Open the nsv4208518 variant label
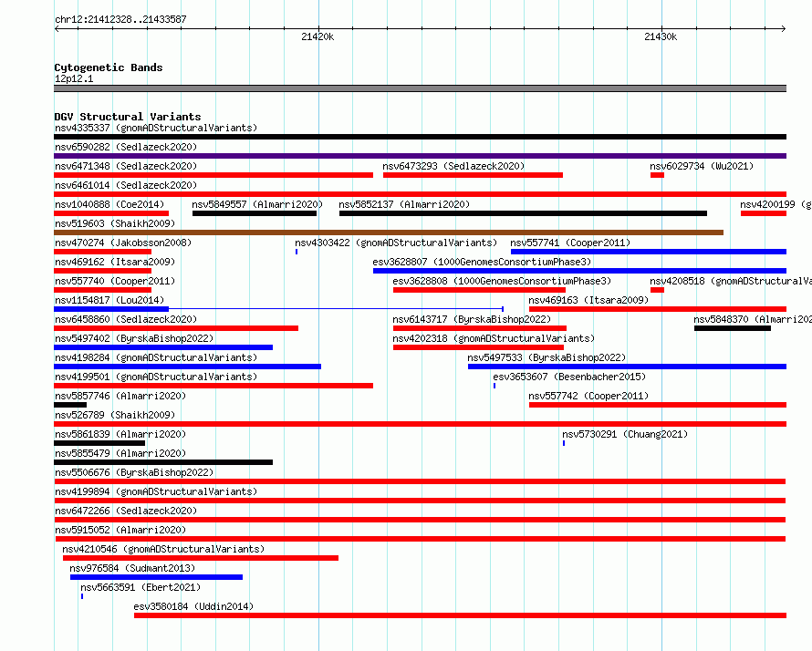The height and width of the screenshot is (651, 812). coord(730,281)
